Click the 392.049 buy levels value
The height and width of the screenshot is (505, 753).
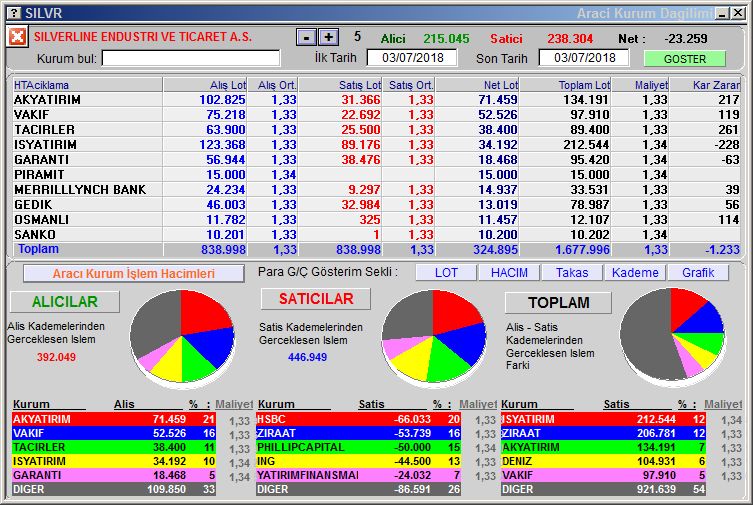56,357
